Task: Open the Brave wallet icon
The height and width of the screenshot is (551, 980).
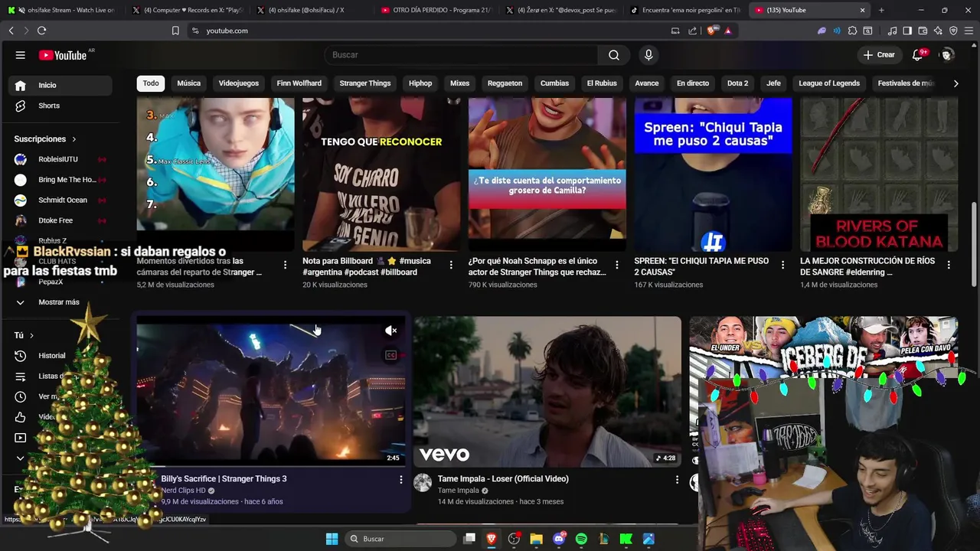Action: [x=923, y=31]
